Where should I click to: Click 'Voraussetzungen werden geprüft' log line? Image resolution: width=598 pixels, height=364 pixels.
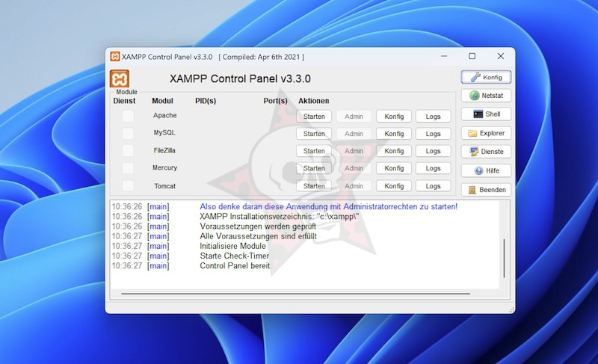[x=258, y=226]
